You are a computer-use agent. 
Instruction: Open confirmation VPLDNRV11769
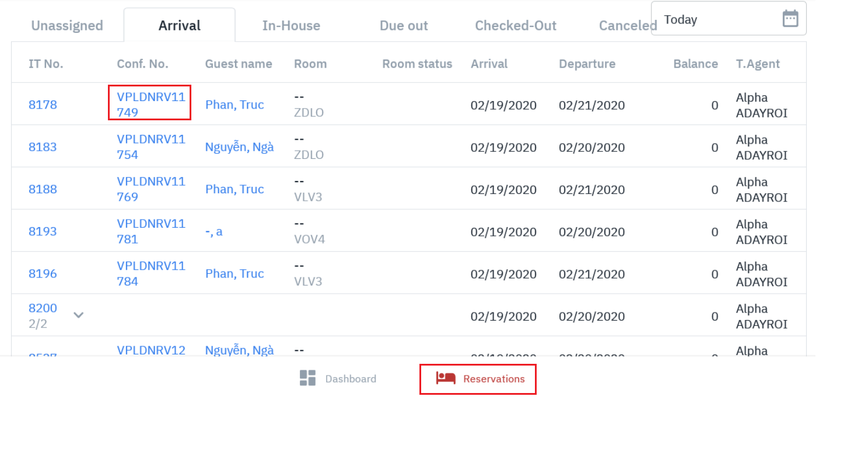pos(150,189)
